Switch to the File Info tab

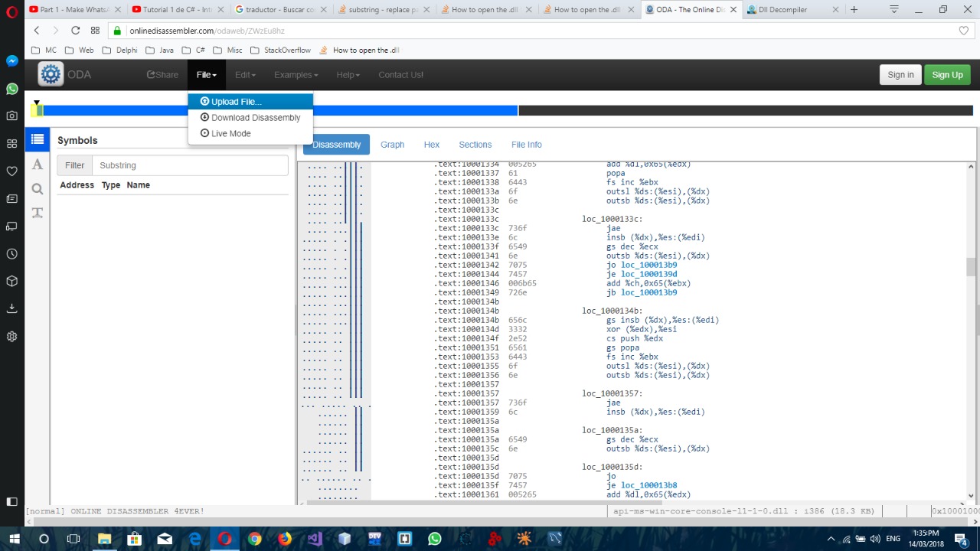tap(526, 145)
